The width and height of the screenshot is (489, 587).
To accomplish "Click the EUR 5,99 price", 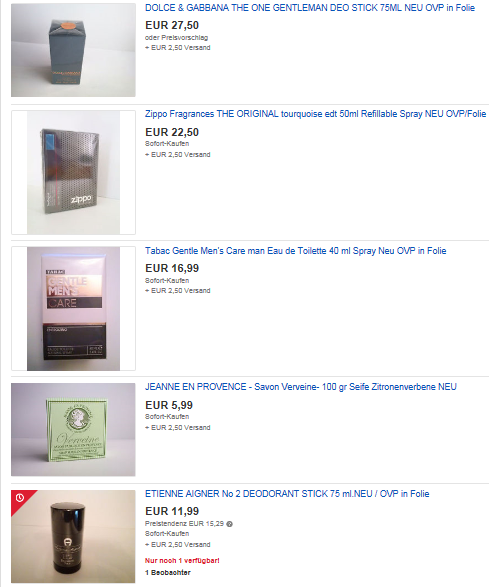I will tap(169, 405).
